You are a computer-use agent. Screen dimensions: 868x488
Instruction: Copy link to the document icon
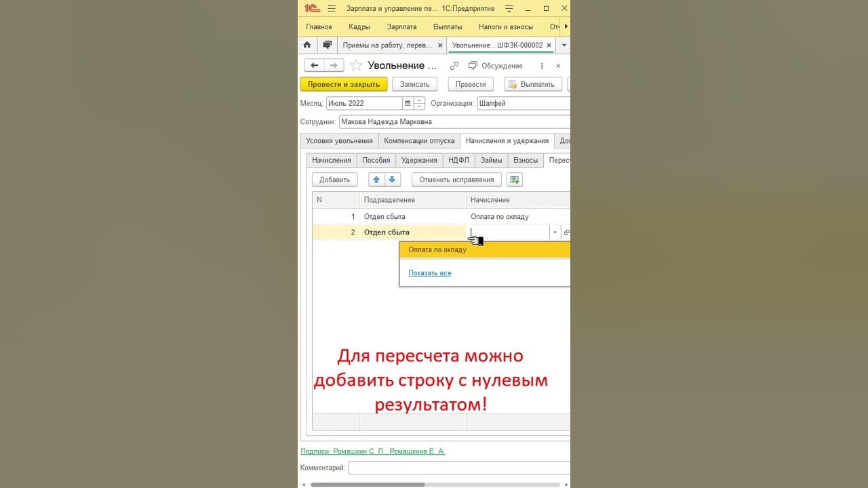pyautogui.click(x=454, y=66)
